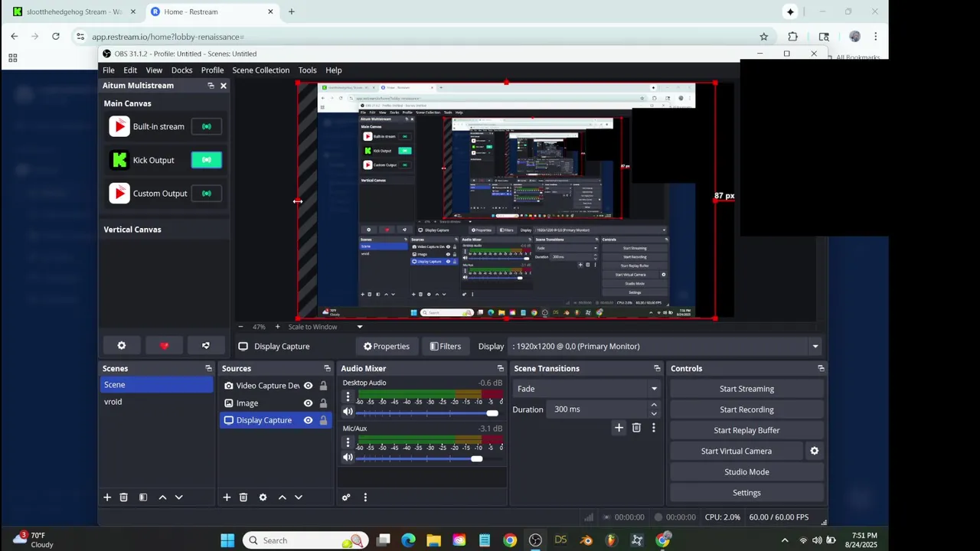Open Mic/Aux options three-dot menu
This screenshot has width=980, height=551.
pyautogui.click(x=348, y=442)
